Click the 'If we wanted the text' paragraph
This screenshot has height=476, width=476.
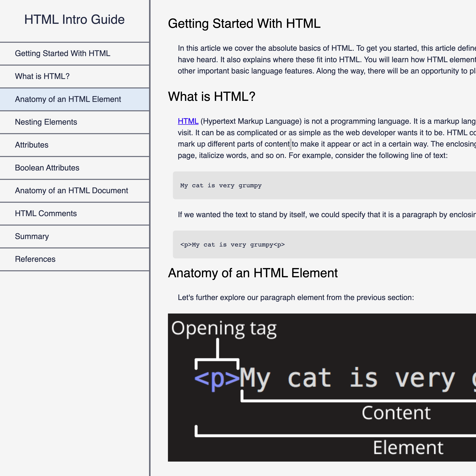coord(327,215)
